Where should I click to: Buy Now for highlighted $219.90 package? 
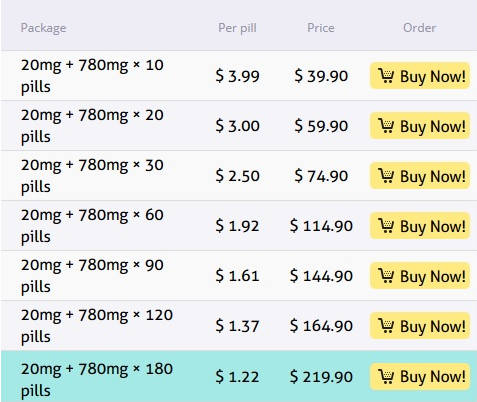tap(420, 376)
